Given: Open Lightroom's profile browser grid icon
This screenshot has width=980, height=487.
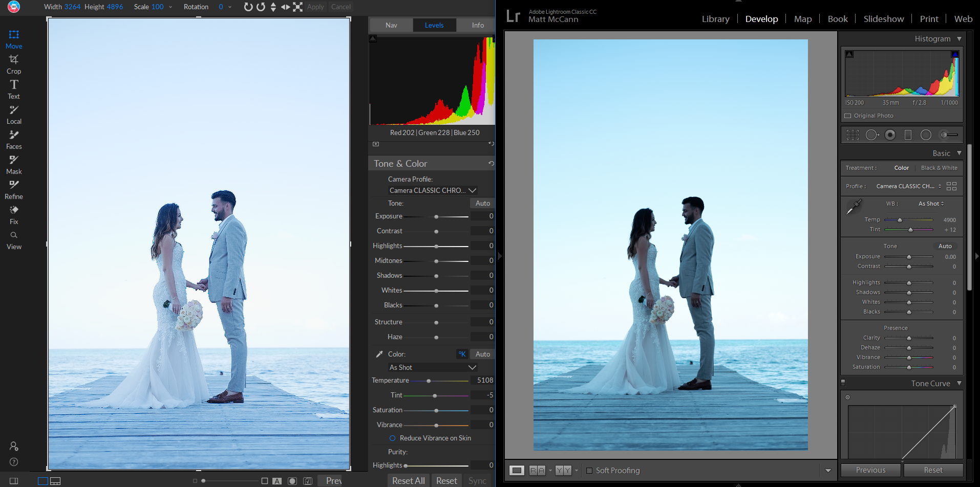Looking at the screenshot, I should click(x=951, y=186).
